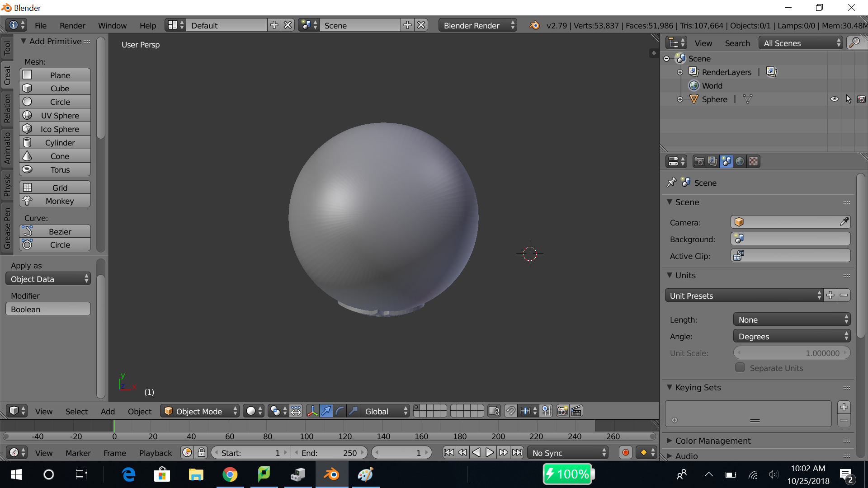
Task: Expand the Color Management panel
Action: pyautogui.click(x=712, y=441)
